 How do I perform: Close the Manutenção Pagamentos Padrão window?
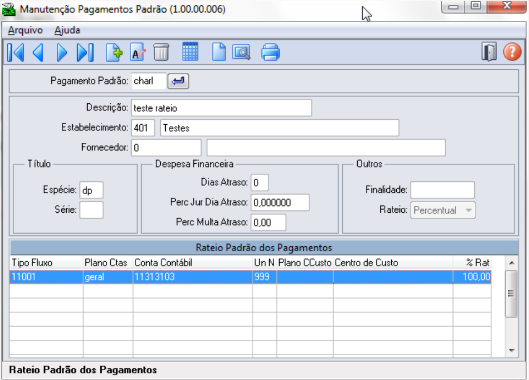pyautogui.click(x=507, y=6)
